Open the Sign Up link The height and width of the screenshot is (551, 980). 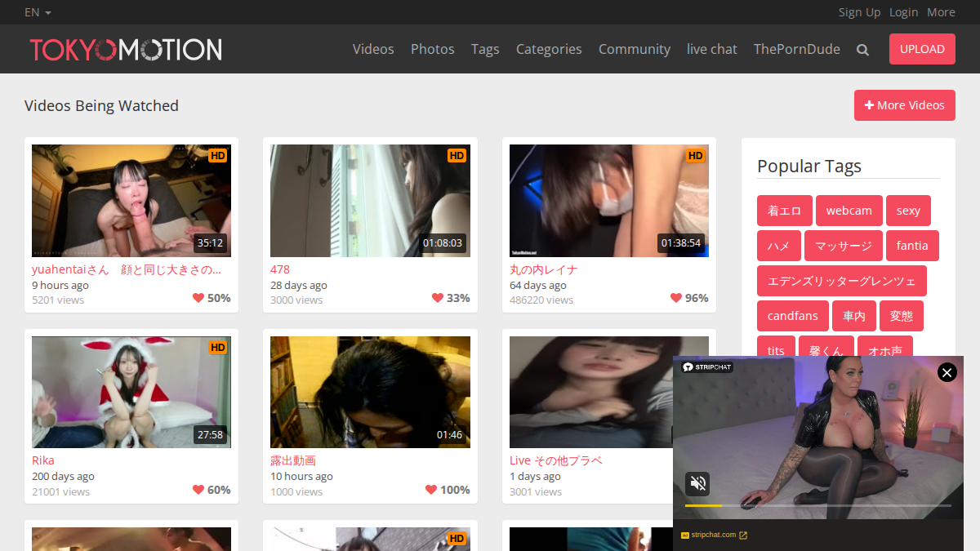coord(860,12)
